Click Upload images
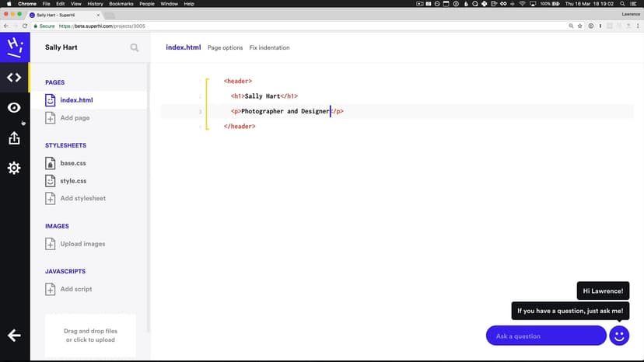This screenshot has height=362, width=644. (82, 244)
